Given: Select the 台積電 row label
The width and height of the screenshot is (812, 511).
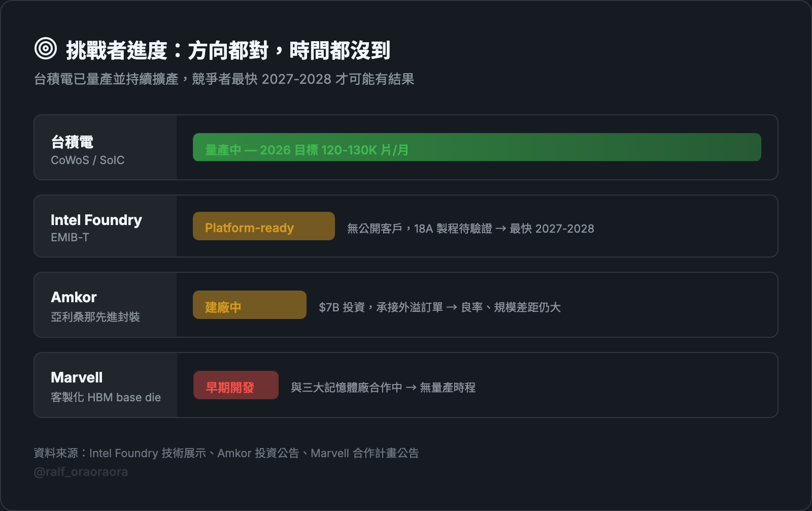Looking at the screenshot, I should pyautogui.click(x=72, y=142).
